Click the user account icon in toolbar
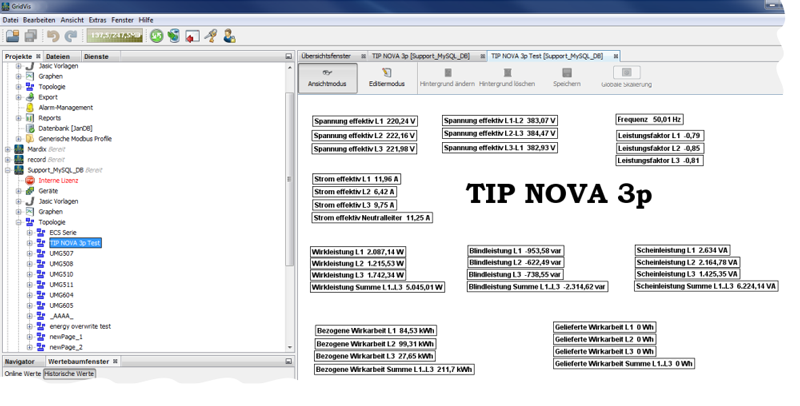The height and width of the screenshot is (406, 800). tap(230, 36)
